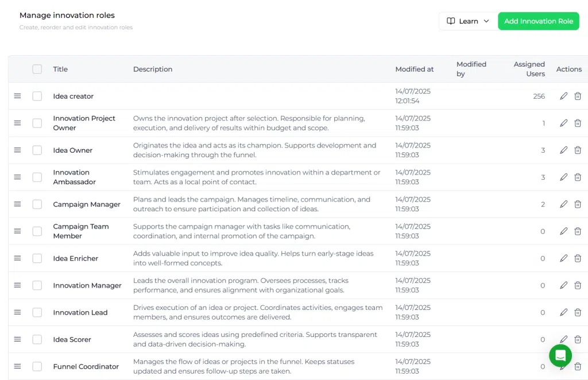Click the Add Innovation Role button
This screenshot has width=588, height=380.
coord(538,21)
